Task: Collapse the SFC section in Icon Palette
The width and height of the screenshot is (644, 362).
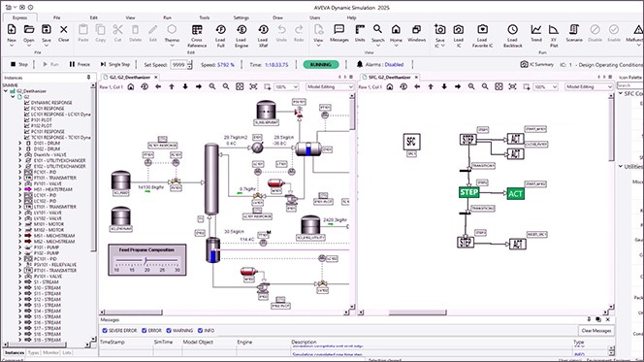Action: pos(621,94)
